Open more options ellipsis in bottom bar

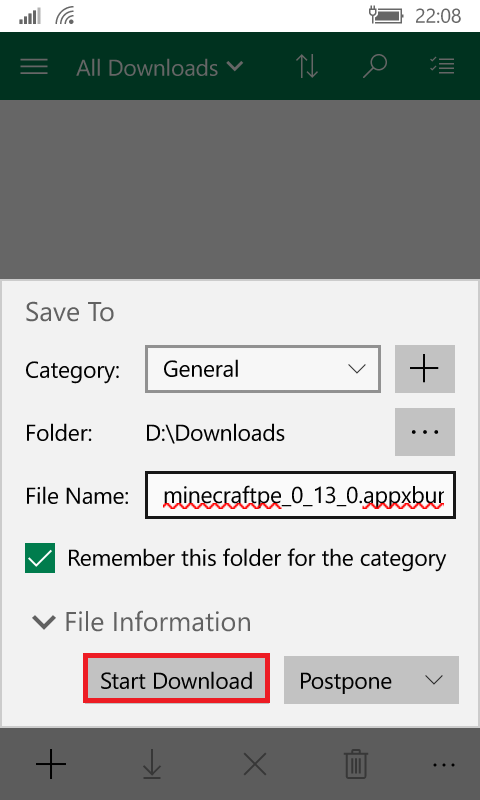coord(443,764)
